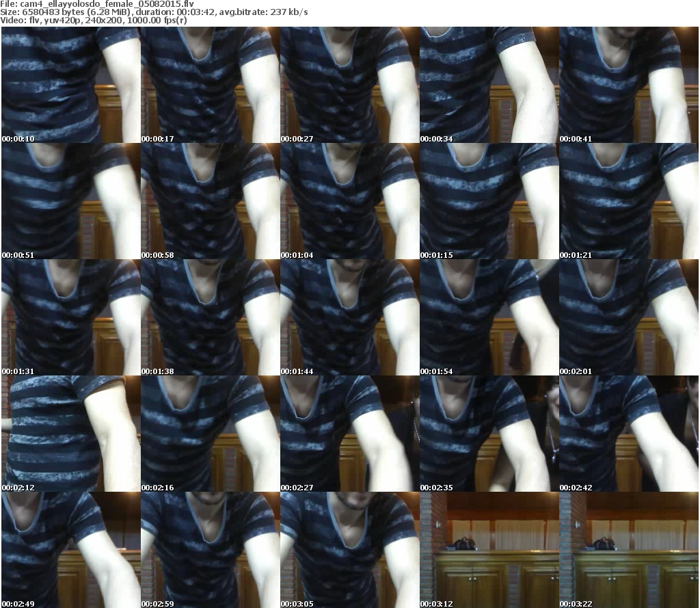Screen dimensions: 700x608
Task: Select the thumbnail frame at 00:00:34
Action: (489, 85)
